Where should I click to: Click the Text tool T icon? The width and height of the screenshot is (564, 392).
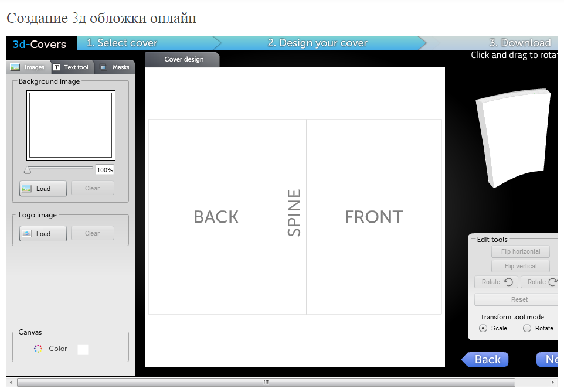56,67
